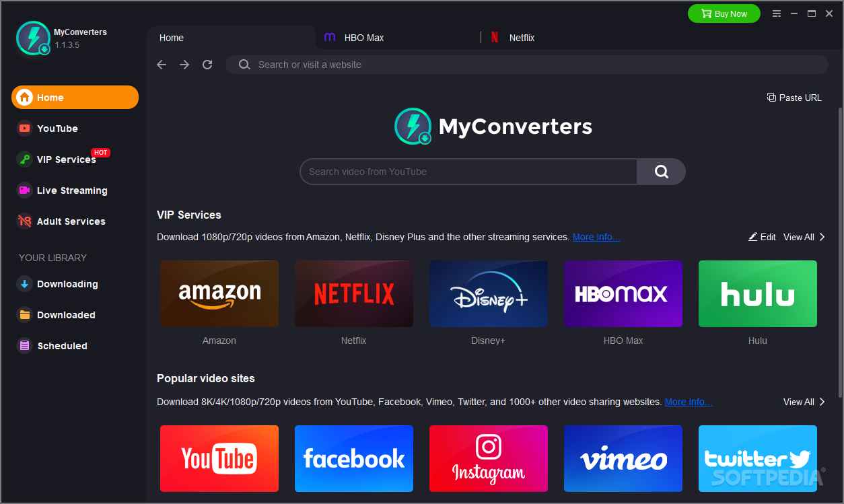Switch to the HBO Max tab
This screenshot has width=844, height=504.
pos(363,38)
